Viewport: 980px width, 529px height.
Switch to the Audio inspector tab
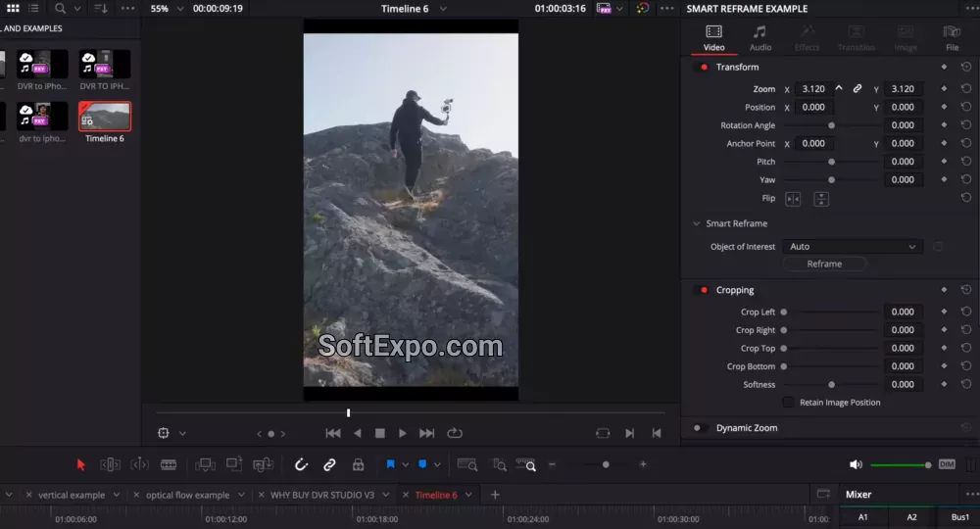pyautogui.click(x=760, y=38)
